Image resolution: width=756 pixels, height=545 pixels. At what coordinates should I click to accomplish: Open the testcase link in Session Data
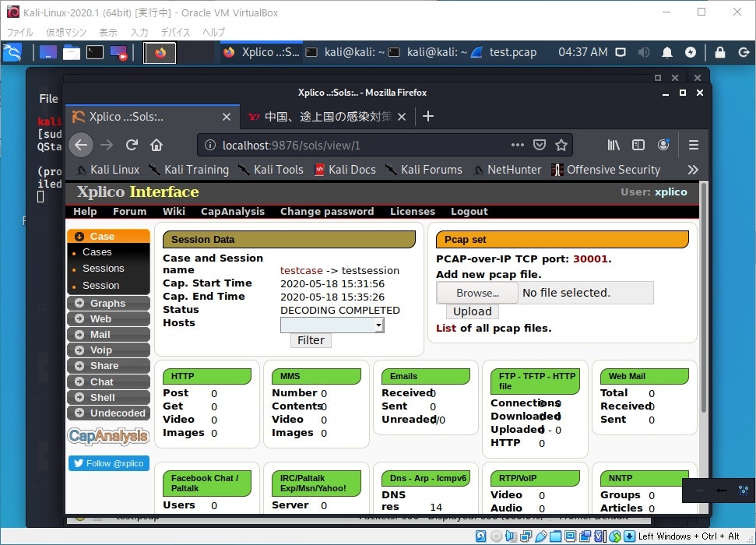pyautogui.click(x=300, y=269)
